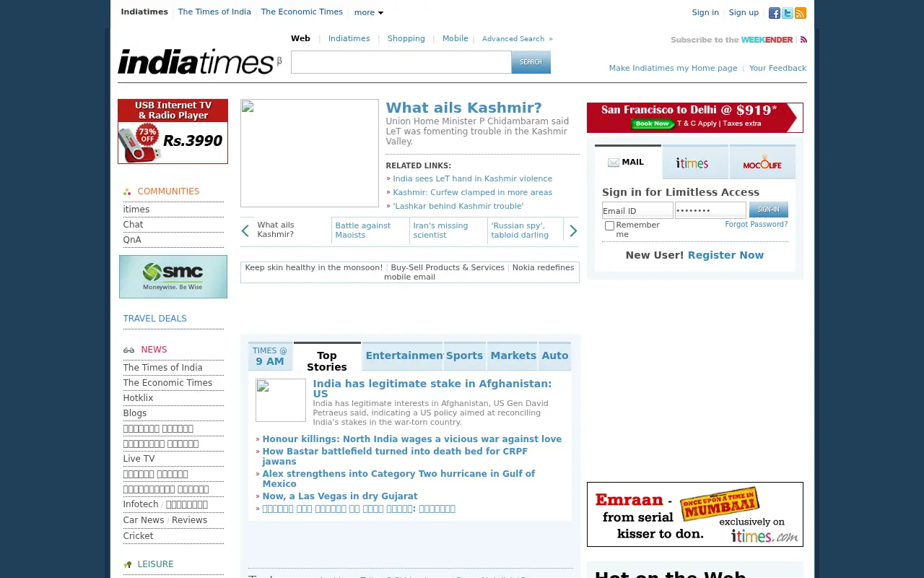924x578 pixels.
Task: Open Advanced Search options
Action: coord(517,39)
